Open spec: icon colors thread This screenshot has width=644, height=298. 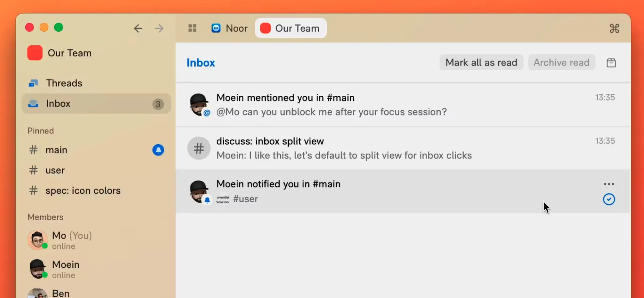(83, 190)
